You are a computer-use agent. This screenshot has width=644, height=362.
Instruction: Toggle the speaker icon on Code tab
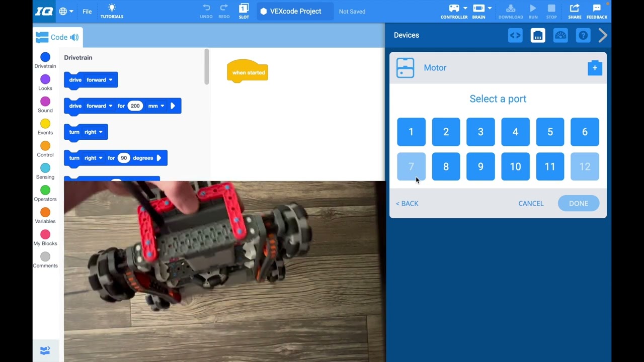point(74,37)
